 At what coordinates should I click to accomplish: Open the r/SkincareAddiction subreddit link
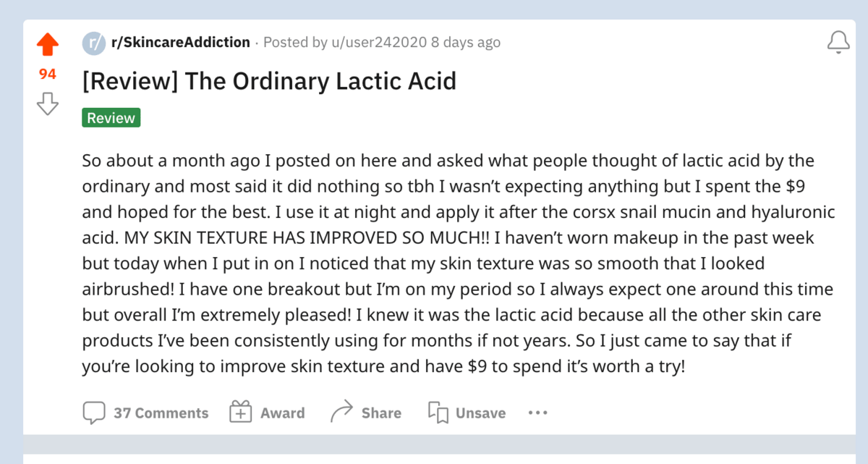[181, 43]
